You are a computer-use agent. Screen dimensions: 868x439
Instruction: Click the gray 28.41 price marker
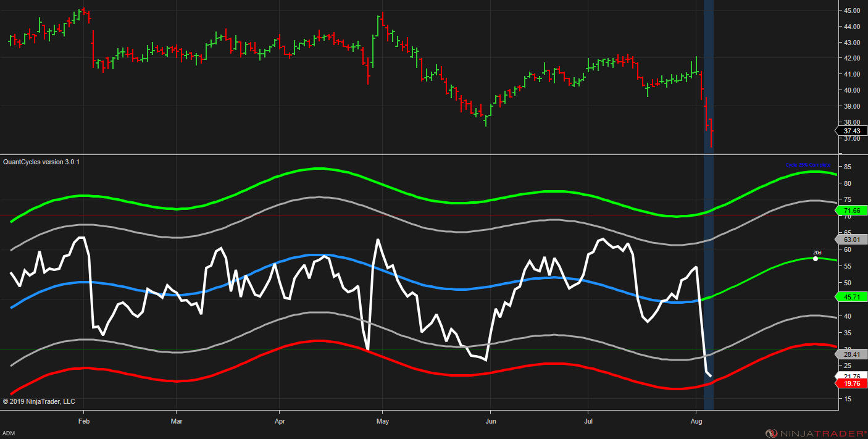(852, 354)
